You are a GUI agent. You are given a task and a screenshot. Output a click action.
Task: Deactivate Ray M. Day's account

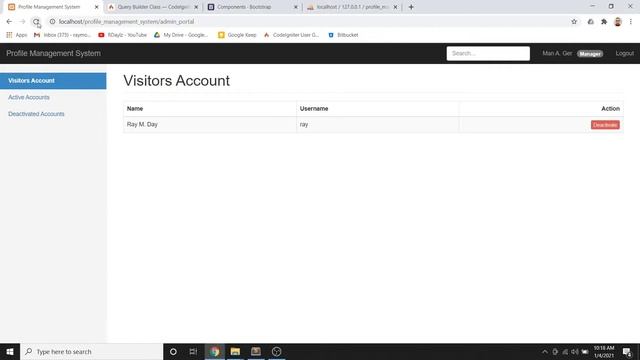pos(605,125)
